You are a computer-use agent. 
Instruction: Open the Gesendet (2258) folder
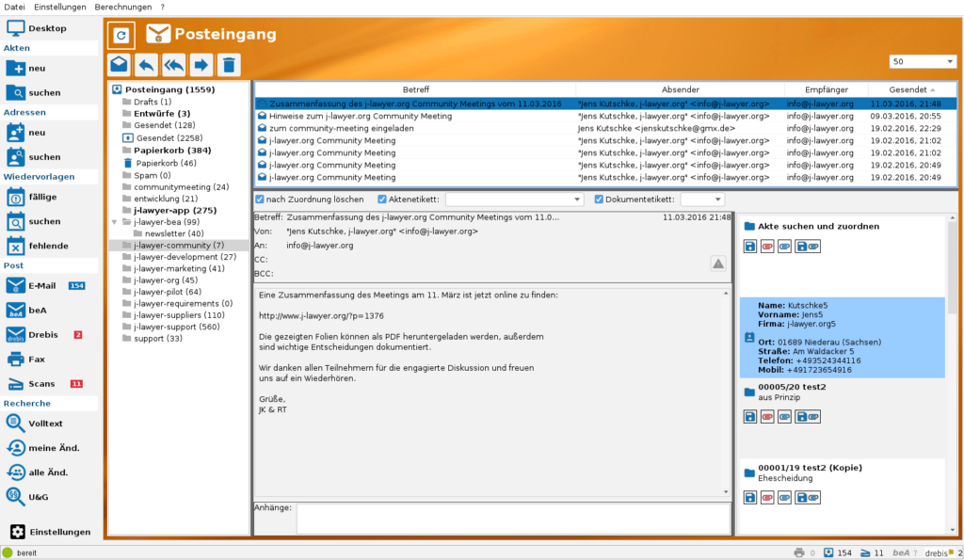tap(169, 138)
